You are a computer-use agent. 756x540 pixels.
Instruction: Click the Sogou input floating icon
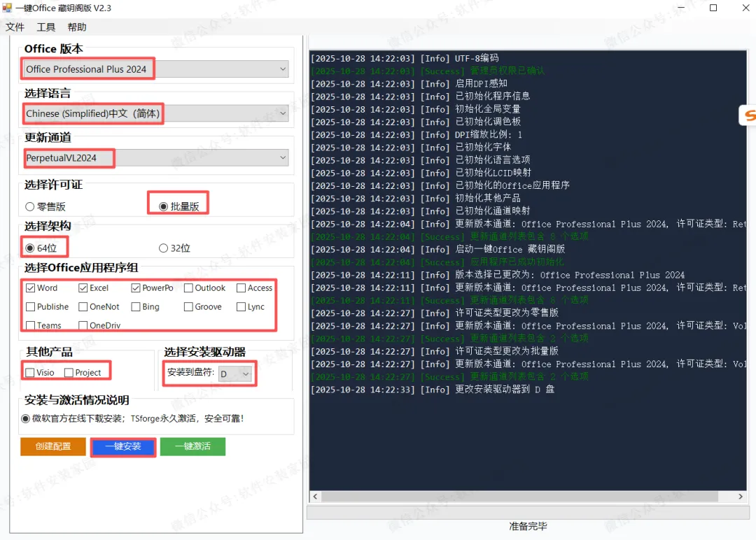tap(748, 115)
